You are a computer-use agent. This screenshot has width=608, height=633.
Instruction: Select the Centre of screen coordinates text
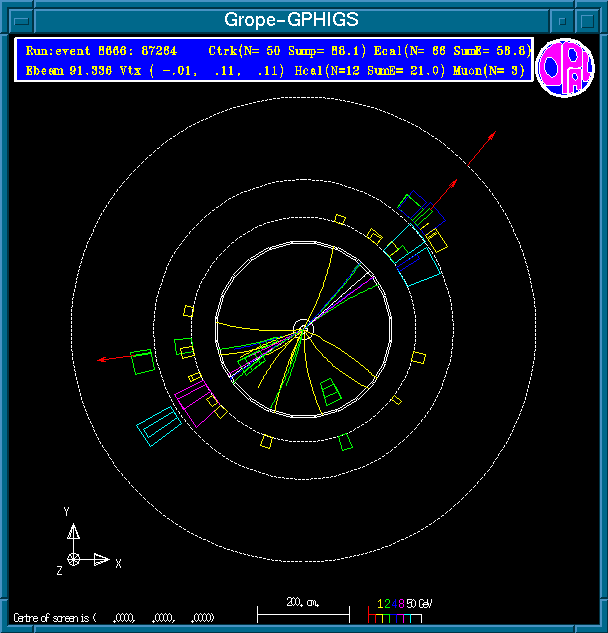click(113, 617)
